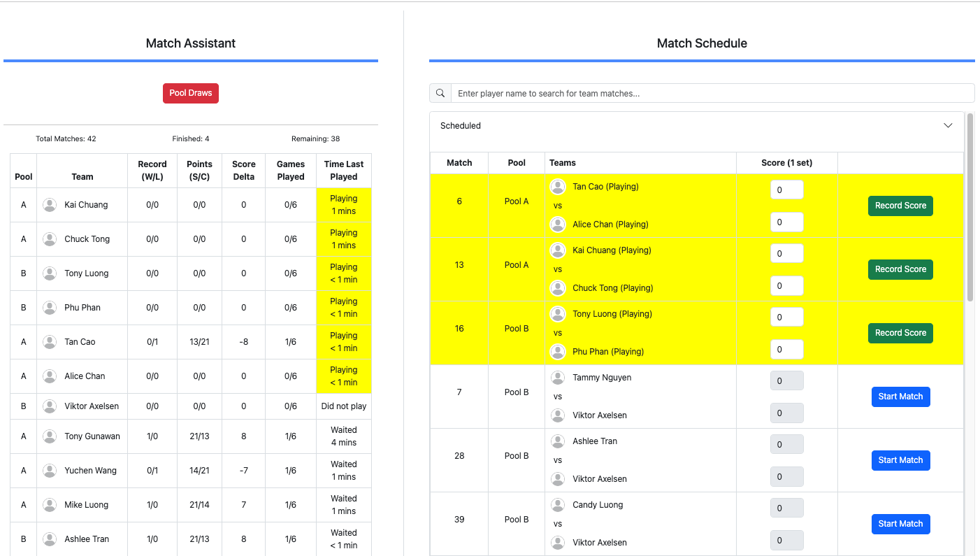Image resolution: width=980 pixels, height=556 pixels.
Task: Click Tony Gunawan's avatar in standings table
Action: (x=50, y=436)
